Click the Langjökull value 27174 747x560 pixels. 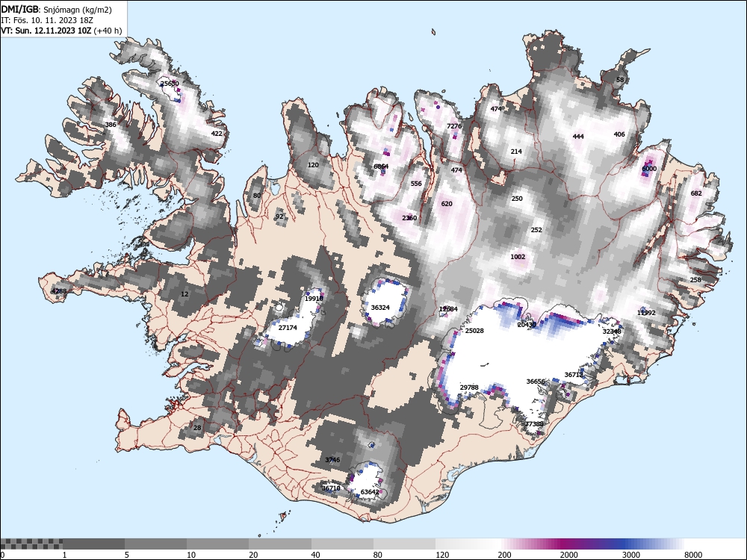click(288, 328)
